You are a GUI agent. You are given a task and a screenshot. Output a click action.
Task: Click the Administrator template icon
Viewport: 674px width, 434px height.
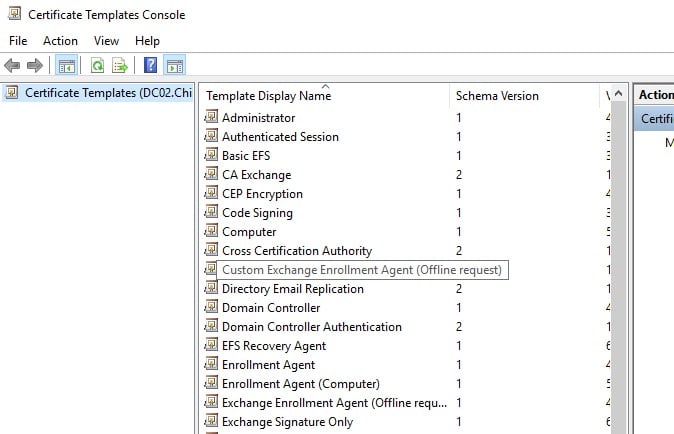(211, 117)
